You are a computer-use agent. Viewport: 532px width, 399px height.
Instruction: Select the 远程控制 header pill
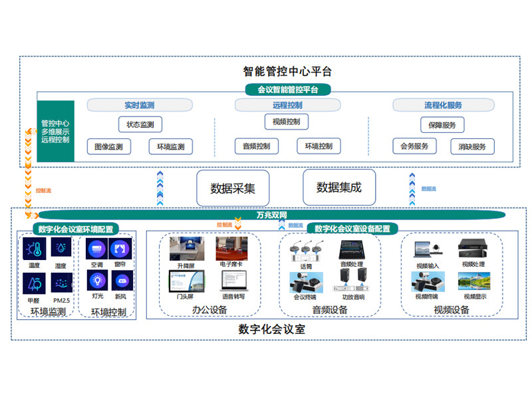[x=287, y=105]
